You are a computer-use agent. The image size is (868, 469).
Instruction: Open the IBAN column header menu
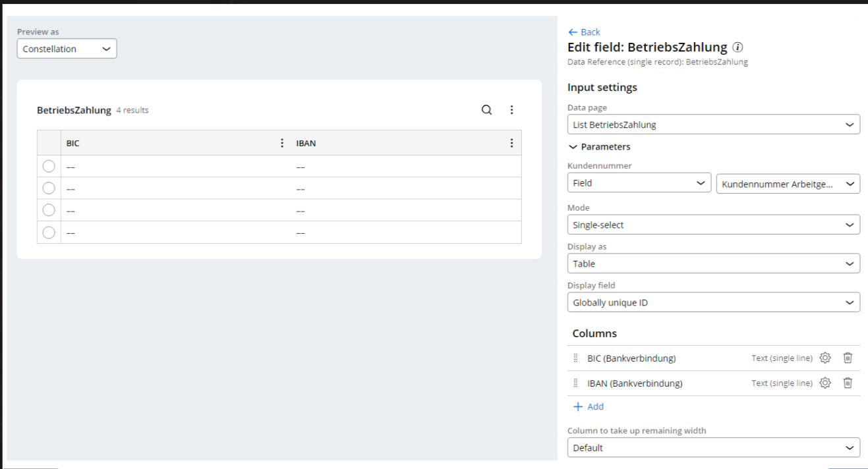click(511, 143)
